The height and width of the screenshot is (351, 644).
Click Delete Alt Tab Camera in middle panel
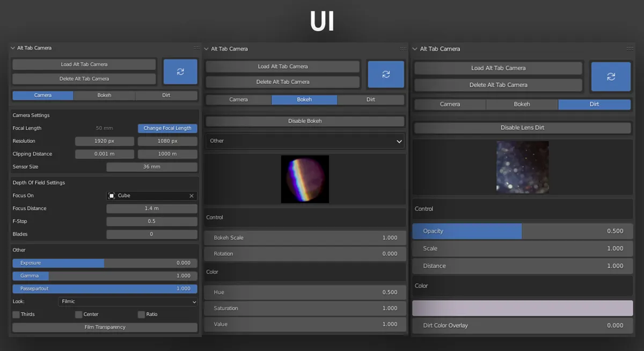(x=283, y=82)
